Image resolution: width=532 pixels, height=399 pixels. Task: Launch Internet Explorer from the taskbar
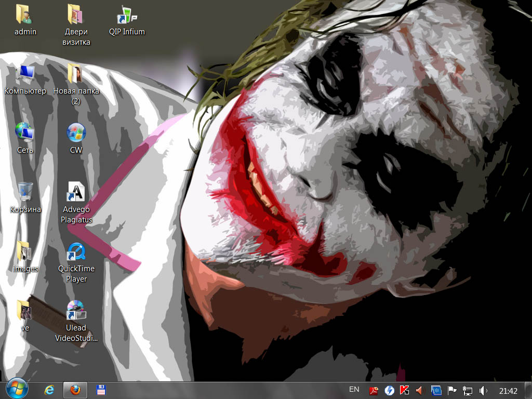click(49, 390)
